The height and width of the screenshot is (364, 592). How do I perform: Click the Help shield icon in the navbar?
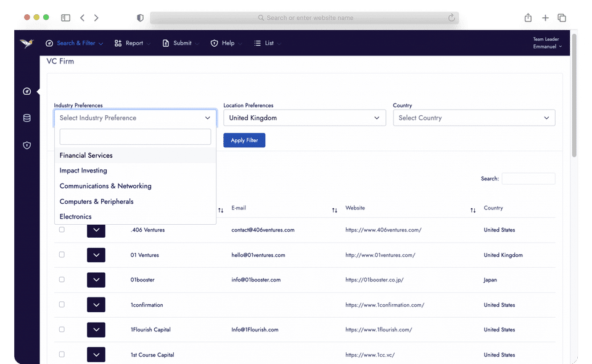tap(214, 43)
